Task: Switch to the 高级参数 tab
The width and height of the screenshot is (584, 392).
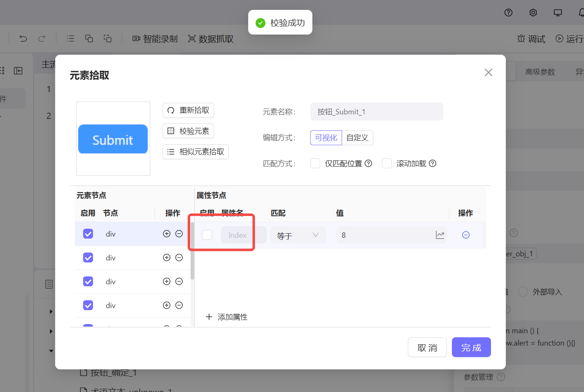Action: (540, 71)
